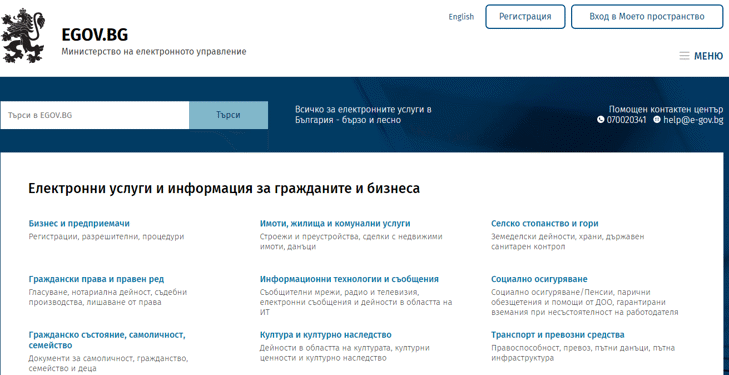
Task: Open Селско стопанство и гори category
Action: point(545,224)
